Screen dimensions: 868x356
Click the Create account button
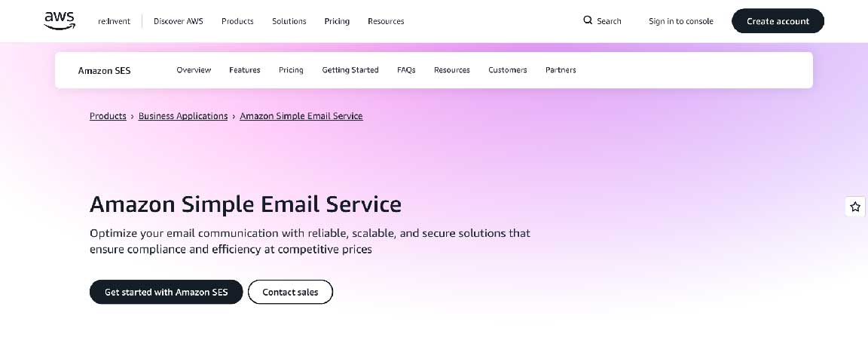(778, 21)
